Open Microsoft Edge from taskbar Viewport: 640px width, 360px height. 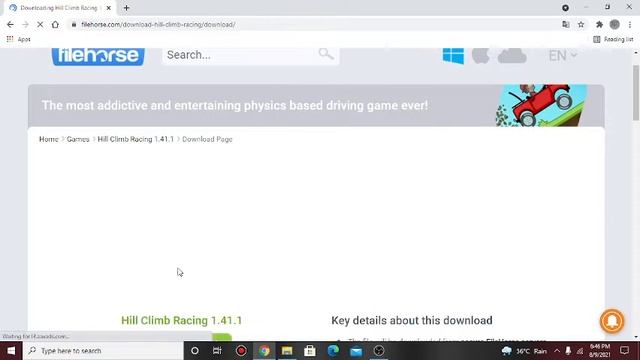tap(333, 351)
